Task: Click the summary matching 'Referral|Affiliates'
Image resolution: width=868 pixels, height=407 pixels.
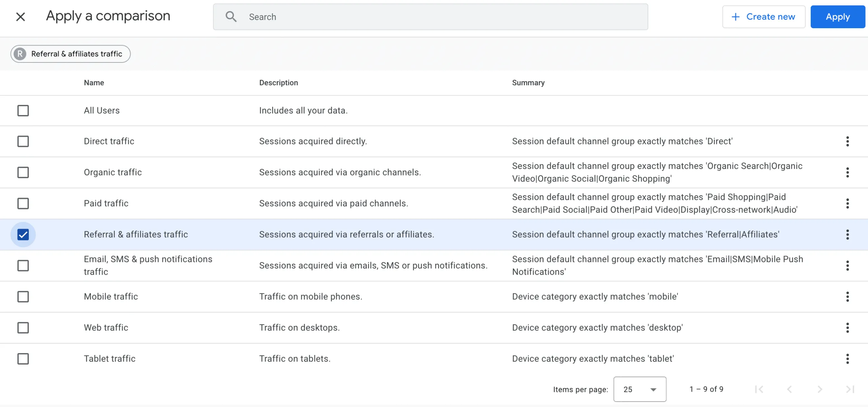Action: click(x=646, y=235)
